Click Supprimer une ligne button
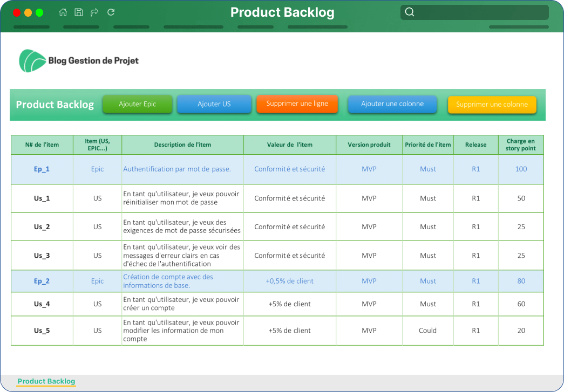 click(297, 104)
